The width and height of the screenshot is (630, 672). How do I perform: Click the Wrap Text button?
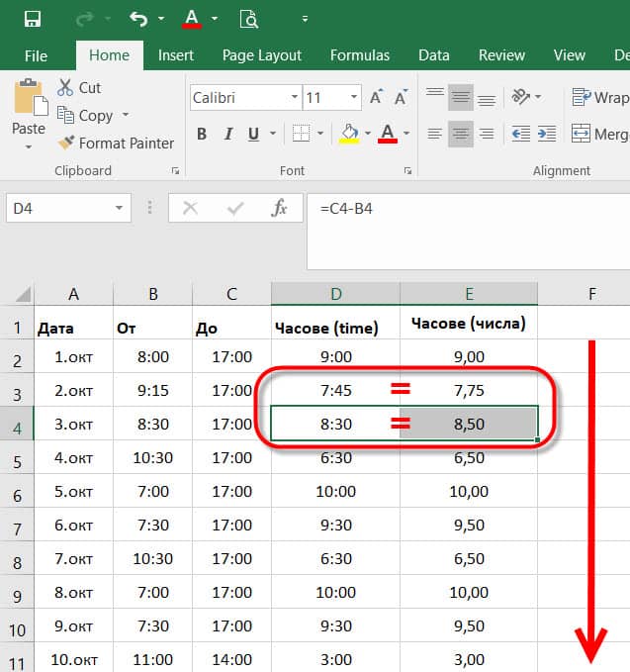coord(600,97)
